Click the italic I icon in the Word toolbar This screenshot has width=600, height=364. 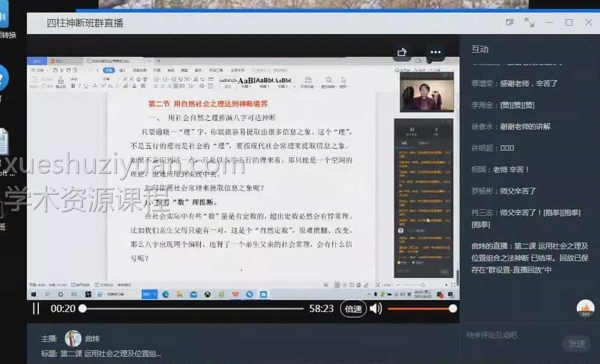tap(79, 84)
